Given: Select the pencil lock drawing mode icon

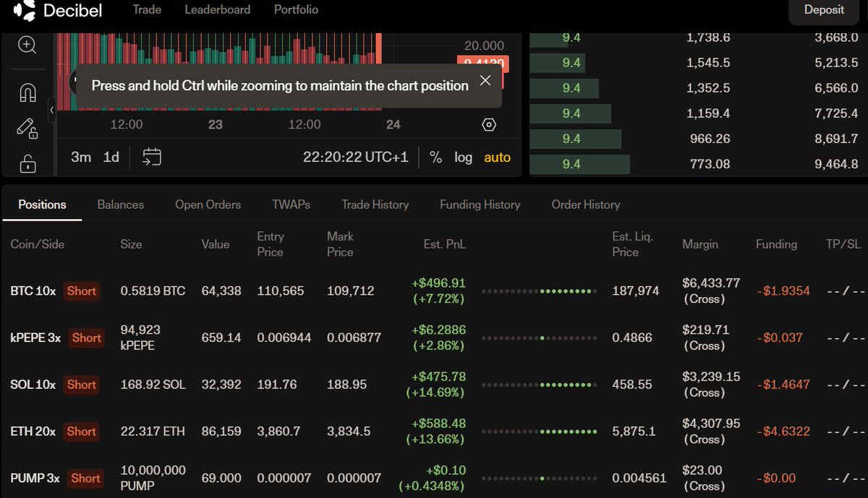Looking at the screenshot, I should point(27,129).
